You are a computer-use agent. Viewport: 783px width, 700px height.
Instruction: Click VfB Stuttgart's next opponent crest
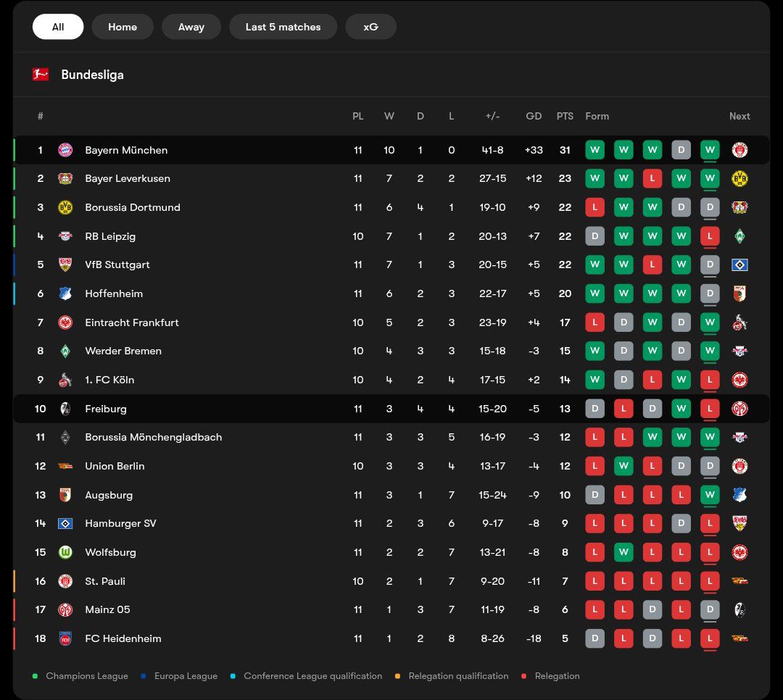pyautogui.click(x=739, y=264)
